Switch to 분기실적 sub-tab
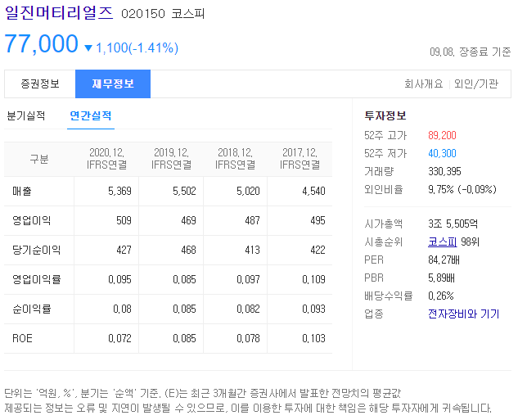The width and height of the screenshot is (518, 420). point(25,115)
